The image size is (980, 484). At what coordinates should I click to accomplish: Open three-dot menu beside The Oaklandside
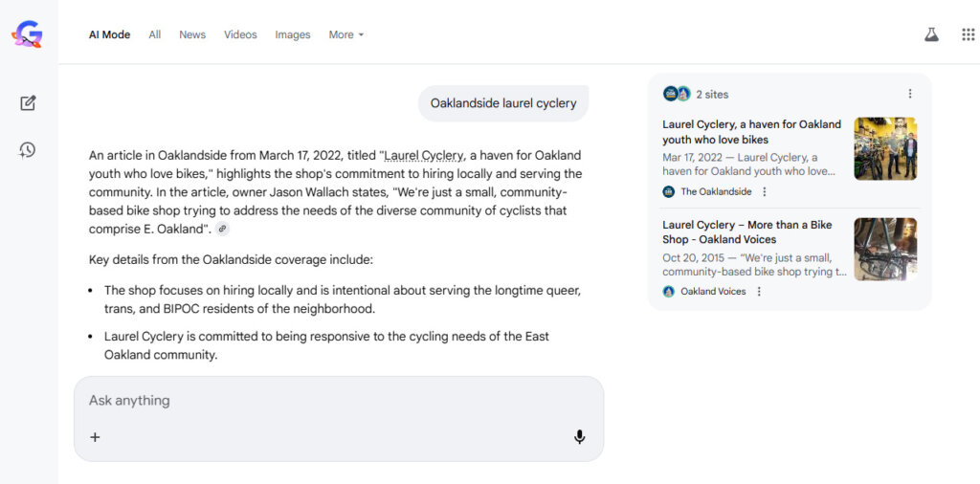coord(765,191)
